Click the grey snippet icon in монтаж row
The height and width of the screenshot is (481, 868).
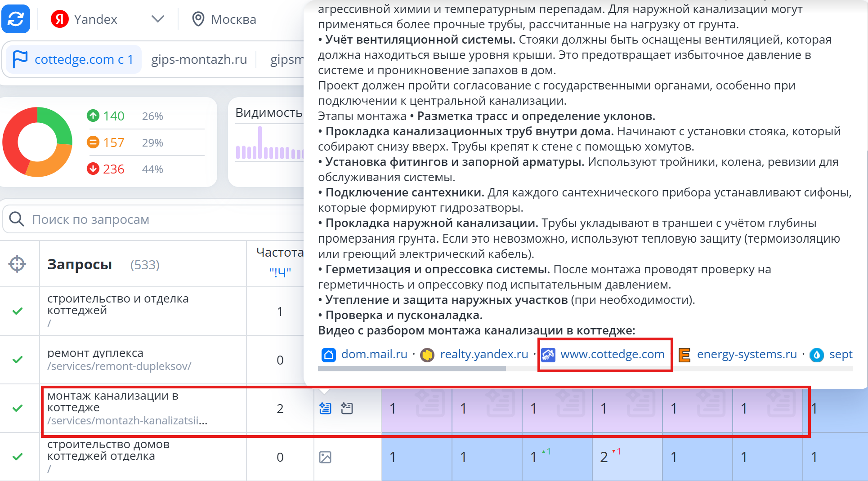click(x=347, y=408)
